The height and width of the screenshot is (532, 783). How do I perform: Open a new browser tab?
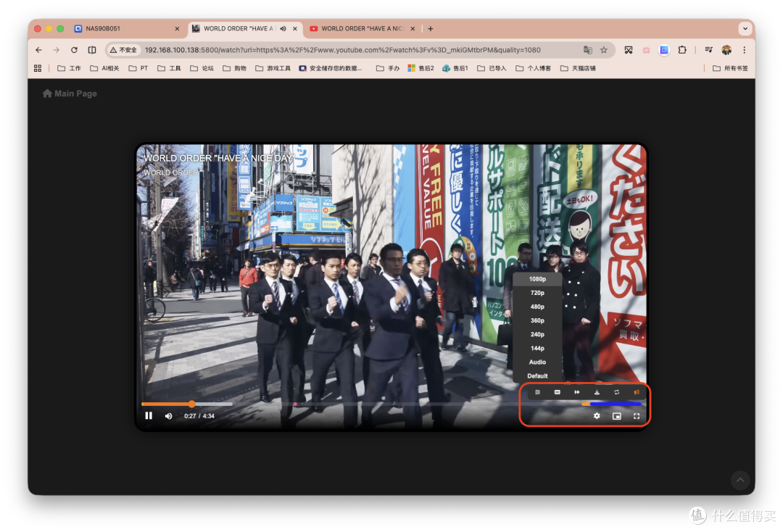[x=431, y=28]
